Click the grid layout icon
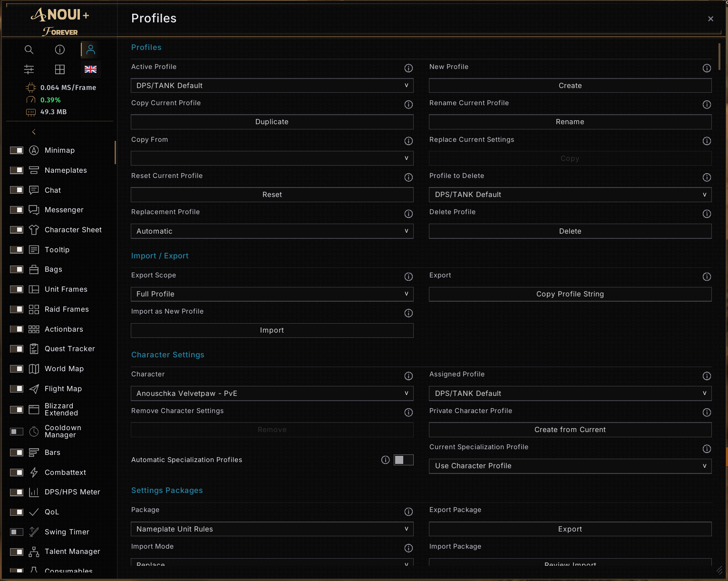728x581 pixels. point(60,69)
